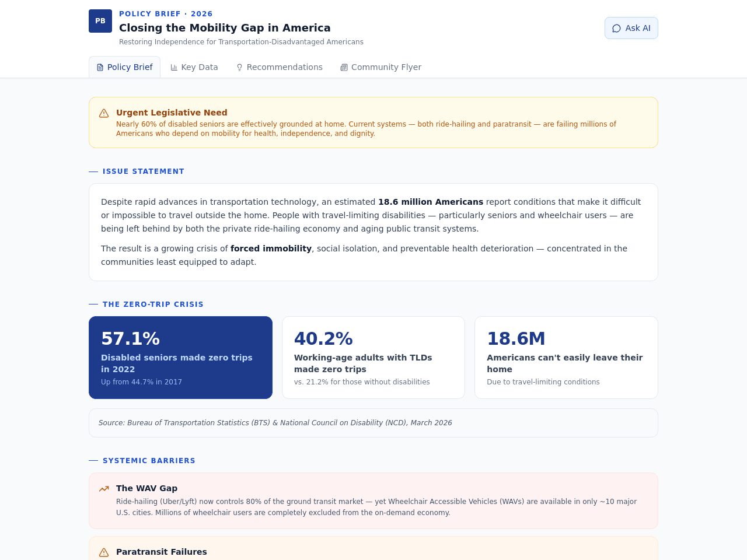Viewport: 747px width, 560px height.
Task: Click the 'THE ZERO-TRIP CRISIS' section label
Action: (x=153, y=304)
